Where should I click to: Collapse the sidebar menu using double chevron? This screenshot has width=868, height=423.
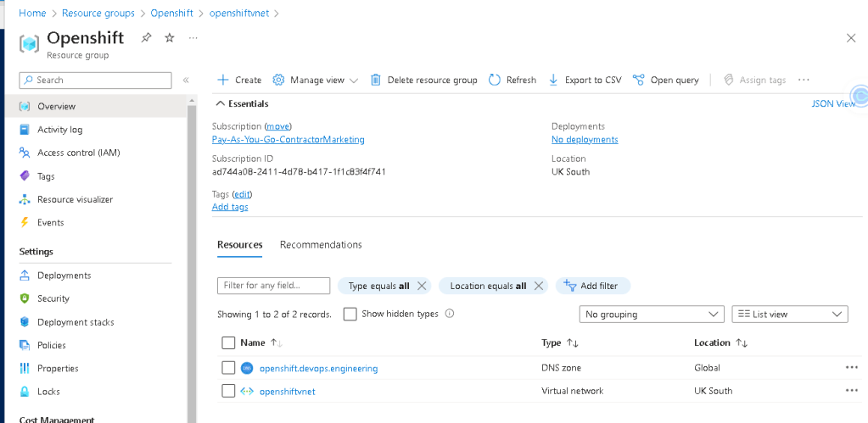tap(186, 81)
